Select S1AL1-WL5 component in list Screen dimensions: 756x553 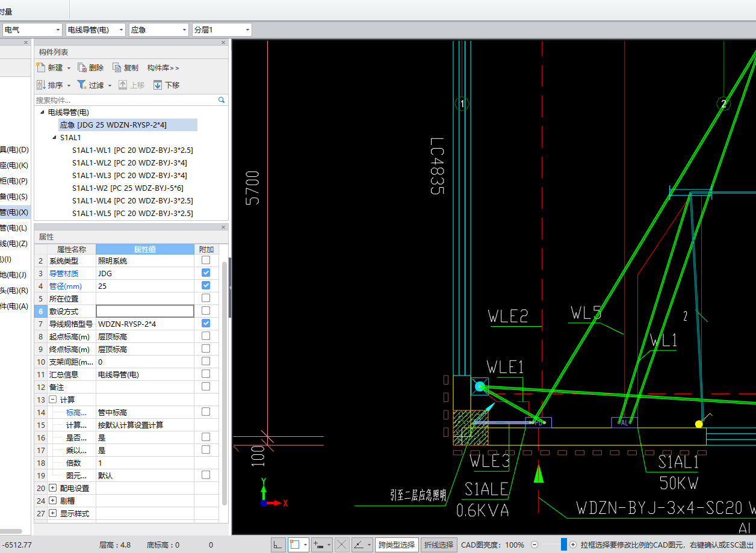pyautogui.click(x=132, y=213)
